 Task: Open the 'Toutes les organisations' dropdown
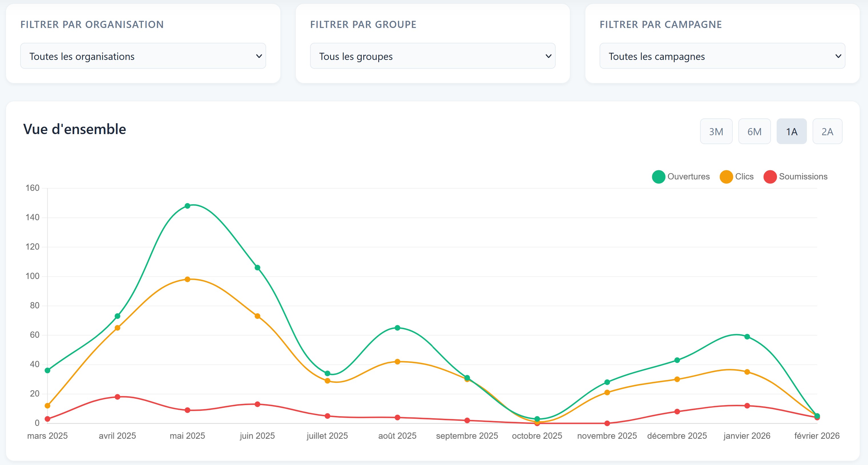143,56
